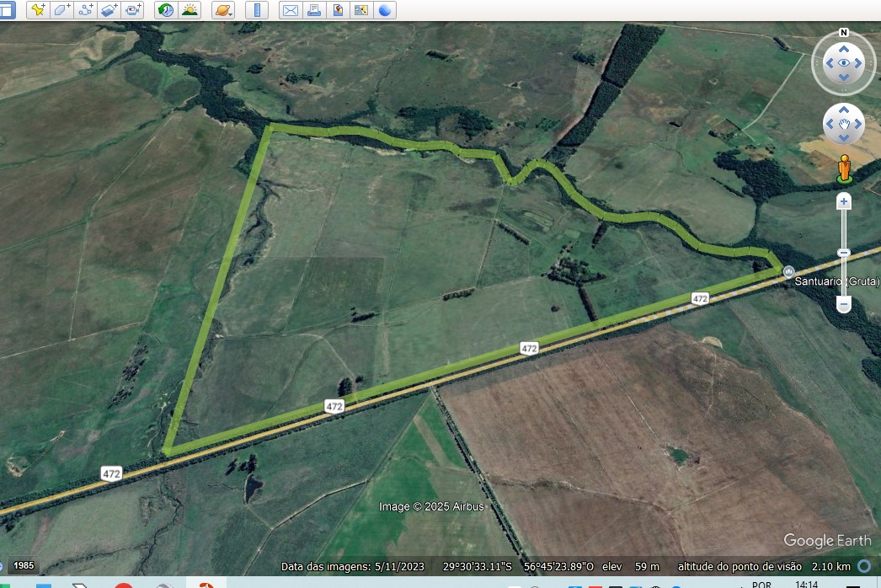Click the POR language indicator in taskbar
This screenshot has height=588, width=881.
[761, 584]
